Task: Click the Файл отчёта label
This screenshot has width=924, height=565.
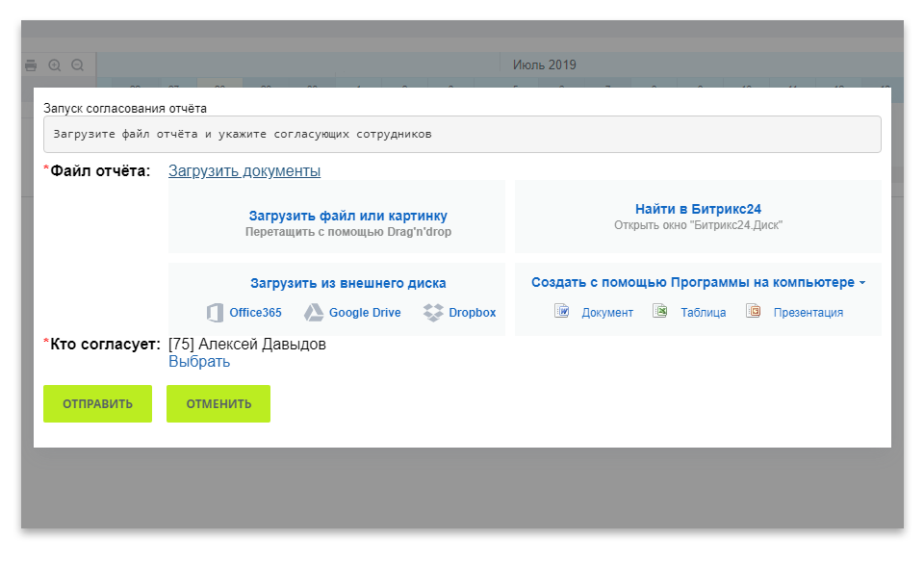Action: (x=100, y=171)
